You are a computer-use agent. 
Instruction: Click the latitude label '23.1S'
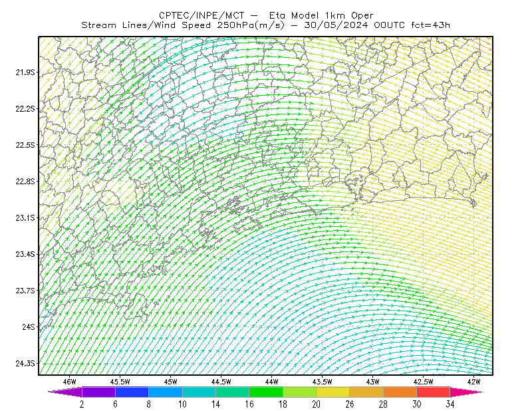(25, 217)
